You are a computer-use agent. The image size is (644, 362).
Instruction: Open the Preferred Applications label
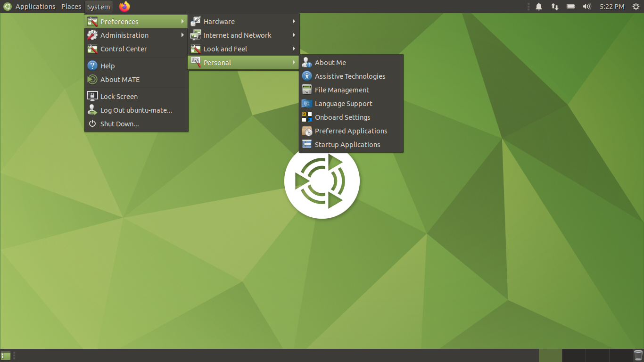(x=351, y=131)
